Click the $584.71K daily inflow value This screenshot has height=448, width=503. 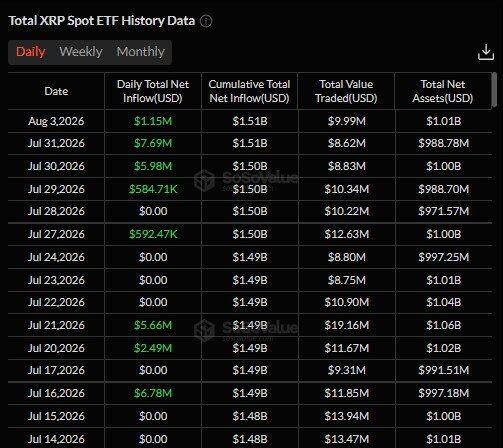pyautogui.click(x=153, y=189)
